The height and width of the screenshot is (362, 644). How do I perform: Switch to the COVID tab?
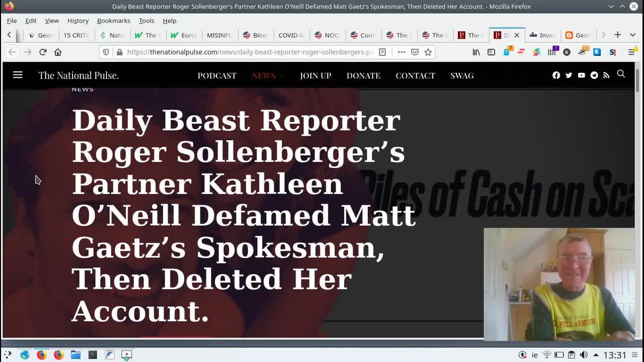coord(291,35)
